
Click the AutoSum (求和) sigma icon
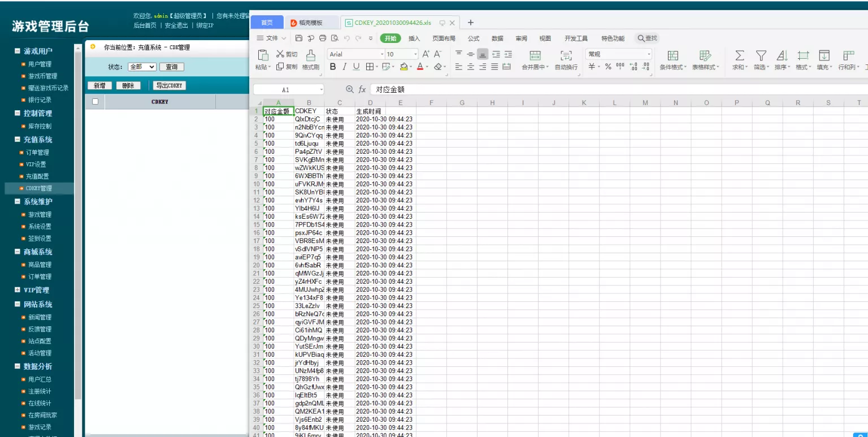point(739,55)
